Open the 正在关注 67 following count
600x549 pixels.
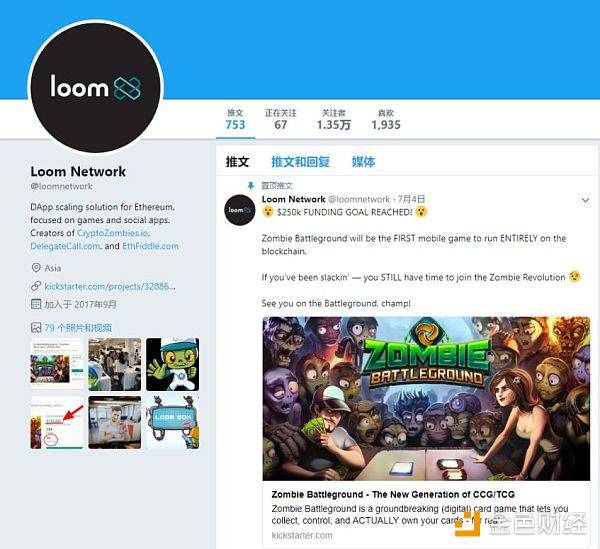(280, 119)
